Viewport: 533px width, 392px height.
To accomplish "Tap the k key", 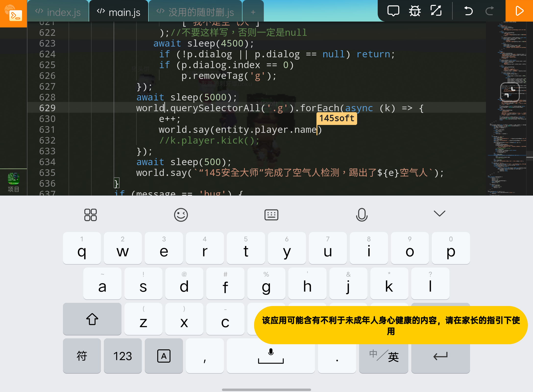I will point(389,283).
